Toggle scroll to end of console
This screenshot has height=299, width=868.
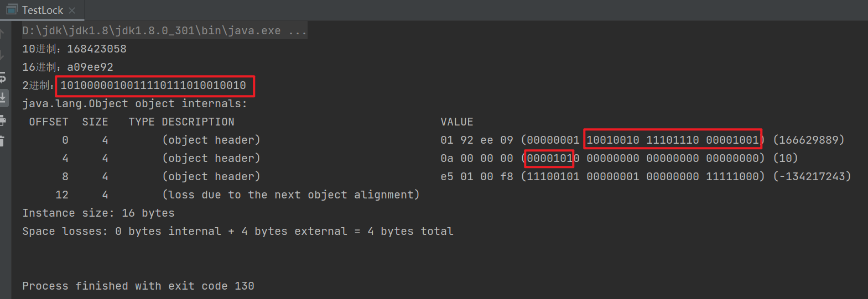click(3, 98)
